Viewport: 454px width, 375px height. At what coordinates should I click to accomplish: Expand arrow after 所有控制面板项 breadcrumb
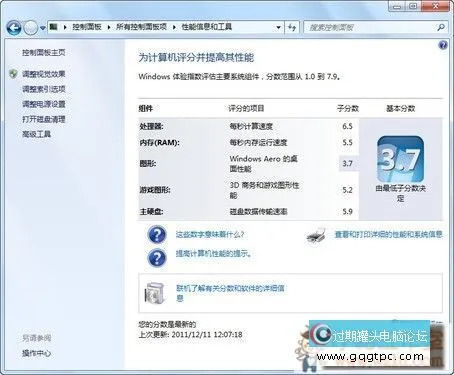coord(174,27)
